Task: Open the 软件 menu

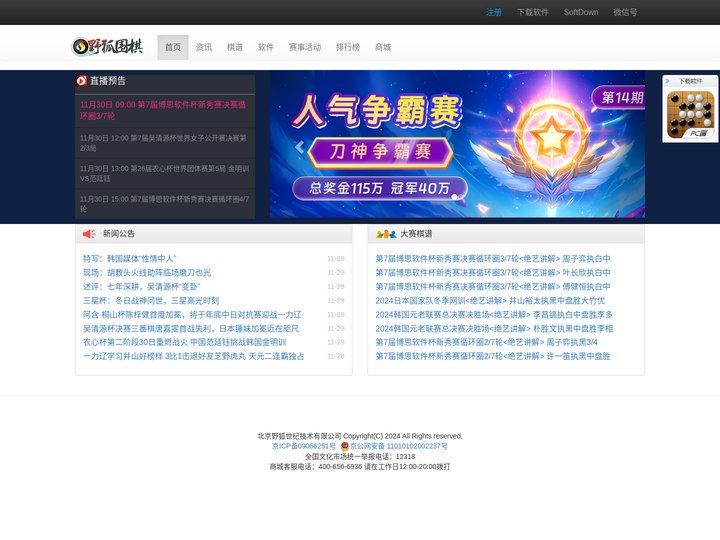Action: (x=265, y=47)
